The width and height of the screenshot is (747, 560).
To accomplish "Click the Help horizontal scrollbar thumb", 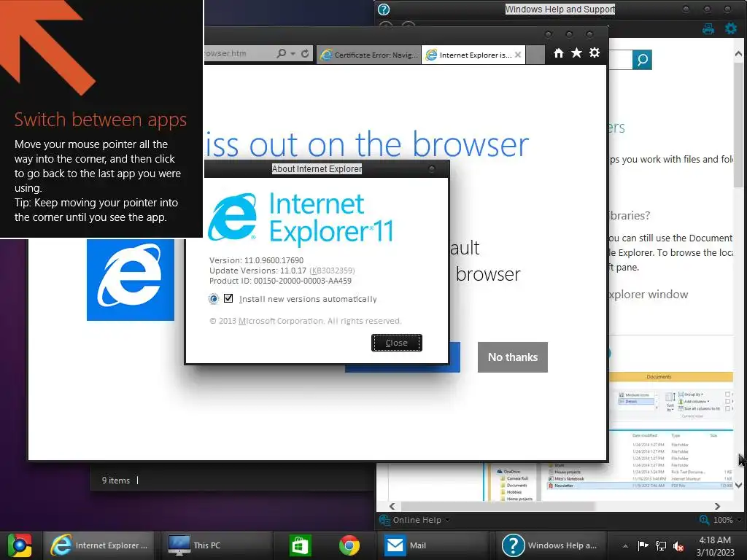I will [498, 506].
